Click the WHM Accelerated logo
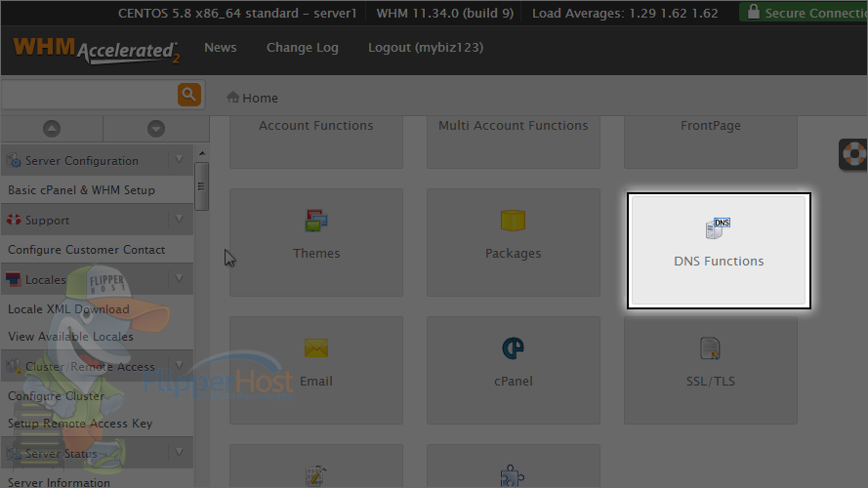Viewport: 868px width, 488px height. tap(97, 51)
